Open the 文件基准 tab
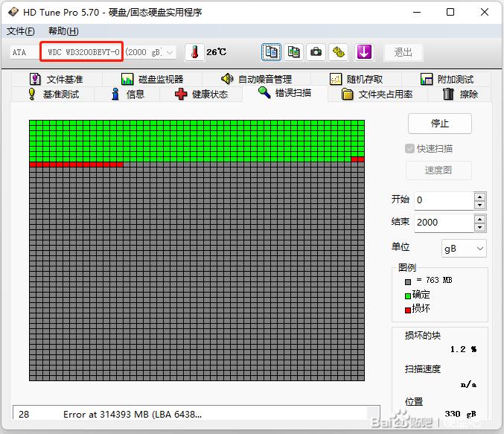Image resolution: width=504 pixels, height=434 pixels. tap(57, 79)
